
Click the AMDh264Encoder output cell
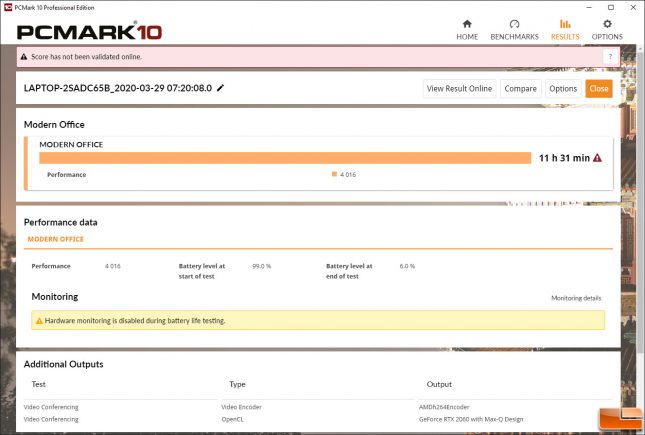[x=444, y=407]
